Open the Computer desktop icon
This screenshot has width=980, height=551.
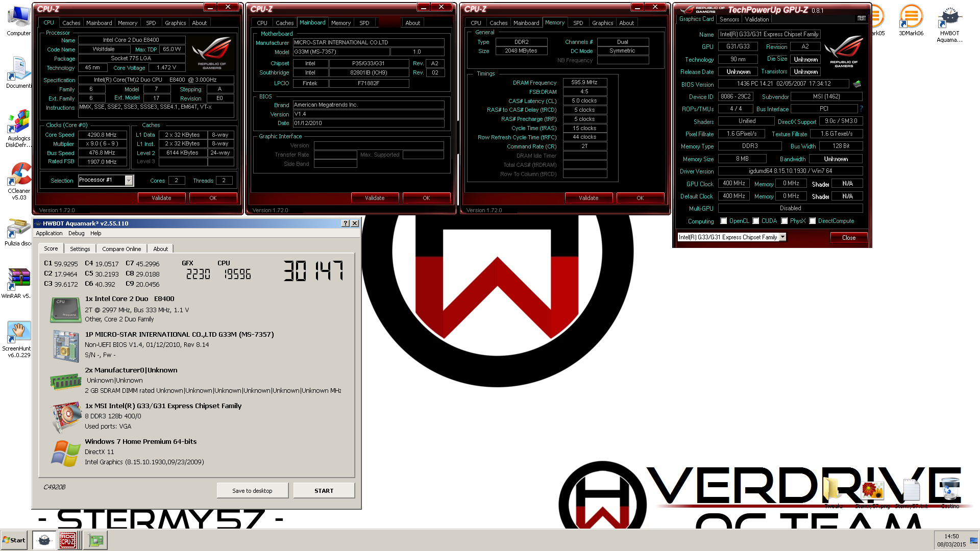point(19,20)
